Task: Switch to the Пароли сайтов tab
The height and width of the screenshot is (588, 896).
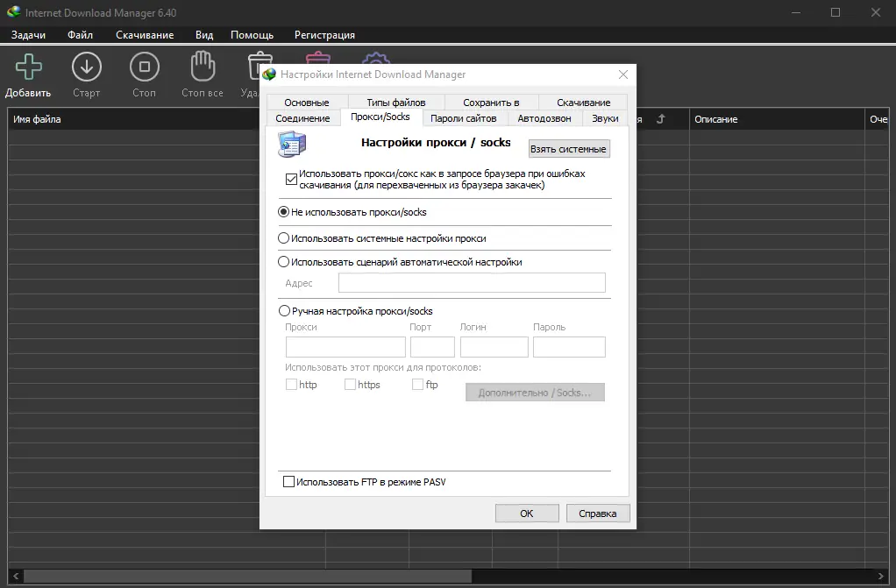Action: pyautogui.click(x=464, y=118)
